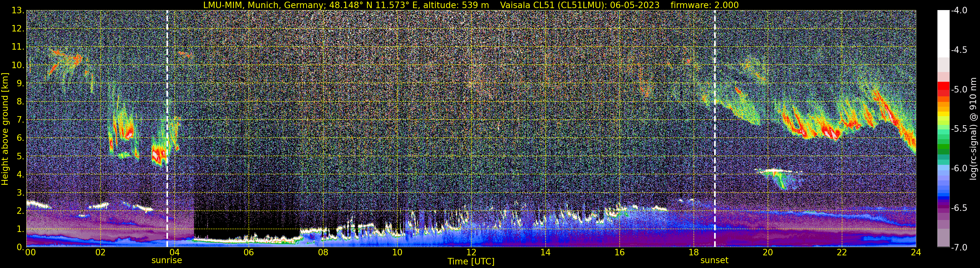Click the '16' time tick label
The height and width of the screenshot is (268, 980).
(619, 252)
